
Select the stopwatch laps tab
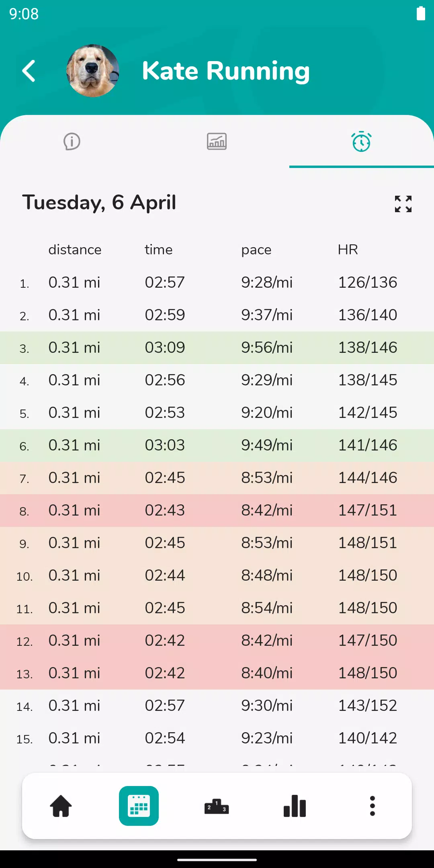361,142
